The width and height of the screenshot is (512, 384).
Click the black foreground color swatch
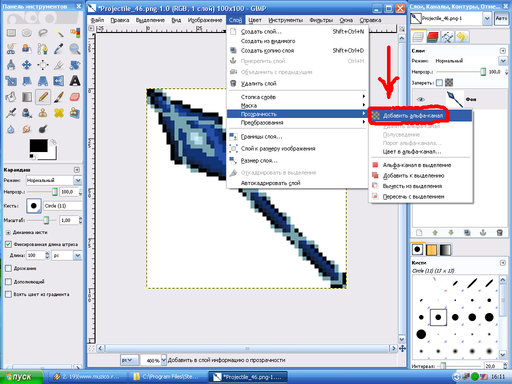click(38, 146)
